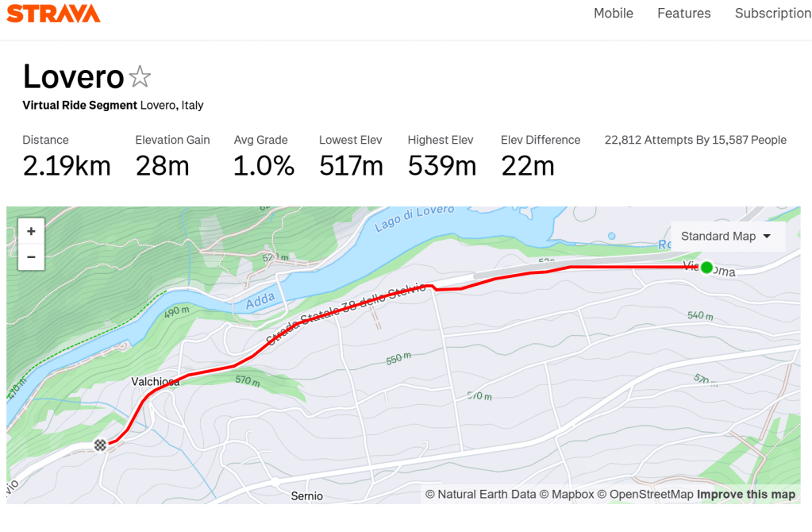Click the Valchiosa label on the map

pos(155,382)
